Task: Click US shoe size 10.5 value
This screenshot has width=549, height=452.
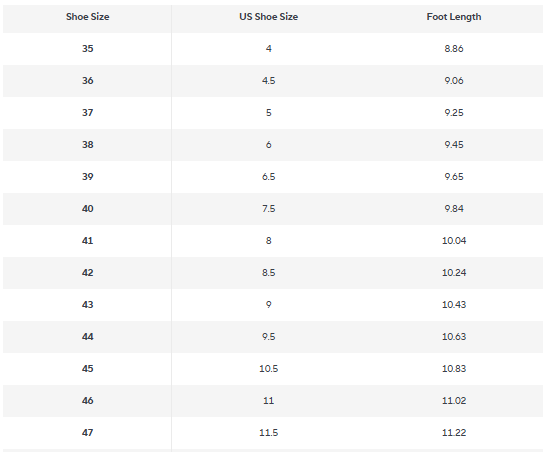Action: pos(269,369)
